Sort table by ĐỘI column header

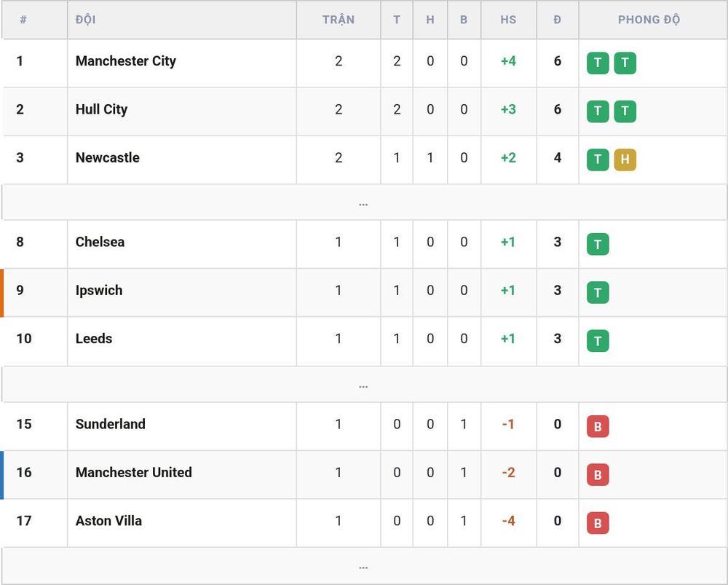pos(85,20)
